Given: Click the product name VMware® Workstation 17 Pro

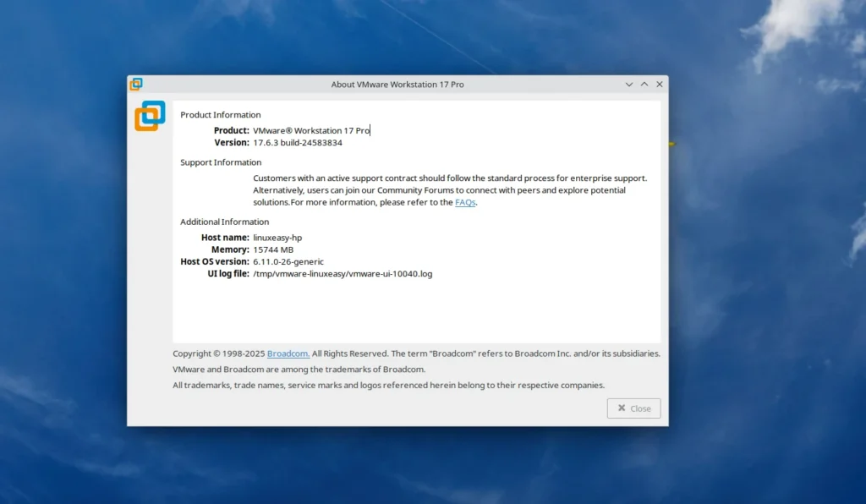Looking at the screenshot, I should tap(311, 130).
